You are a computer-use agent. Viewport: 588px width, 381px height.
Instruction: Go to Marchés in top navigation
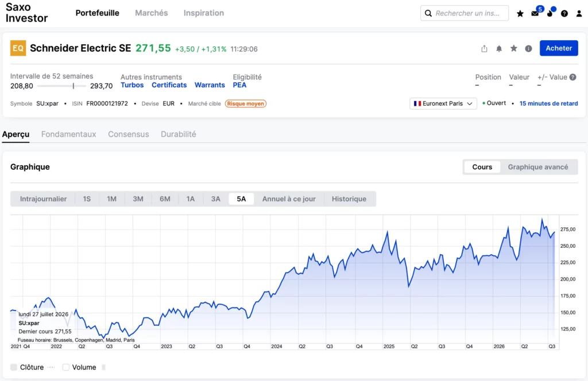pyautogui.click(x=152, y=13)
